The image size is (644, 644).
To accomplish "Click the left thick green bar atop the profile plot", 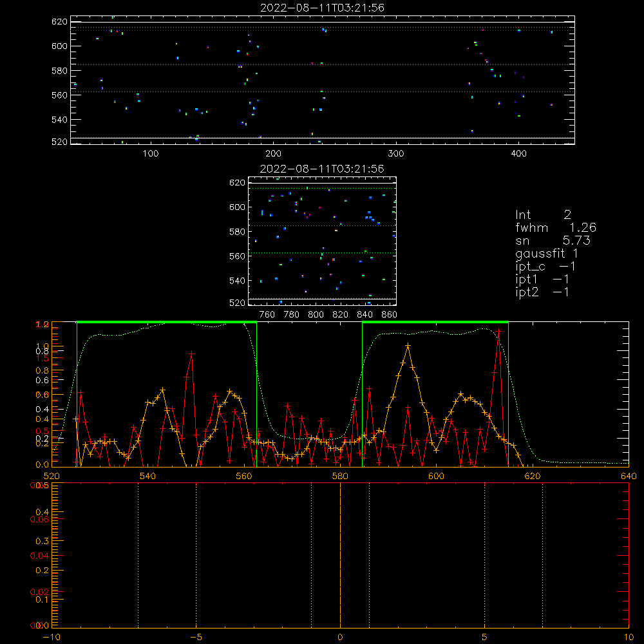I will (167, 322).
